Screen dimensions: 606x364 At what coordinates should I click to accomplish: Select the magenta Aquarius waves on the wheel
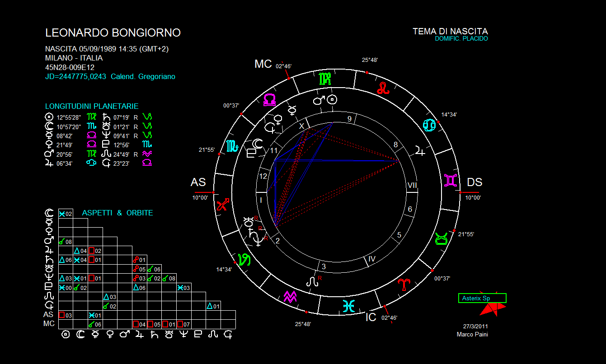click(x=289, y=297)
